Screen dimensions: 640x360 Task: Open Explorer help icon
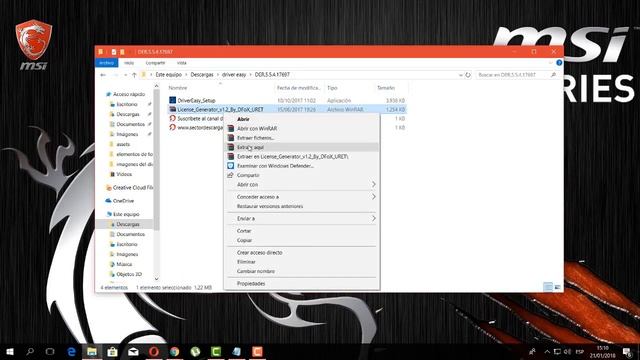[559, 63]
